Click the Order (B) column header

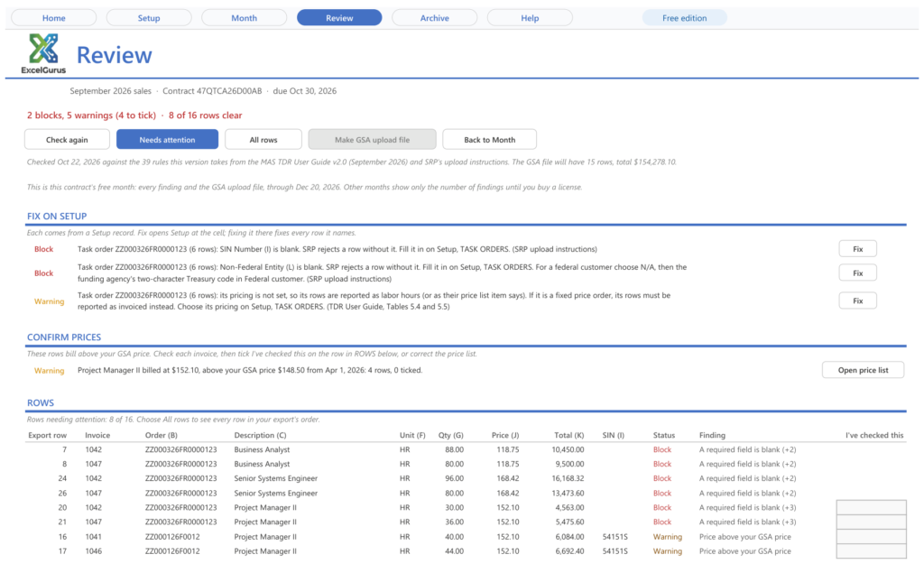(x=161, y=435)
